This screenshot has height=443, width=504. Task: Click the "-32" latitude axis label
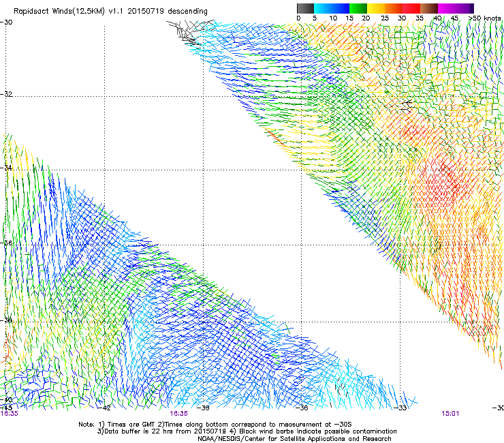tap(6, 94)
